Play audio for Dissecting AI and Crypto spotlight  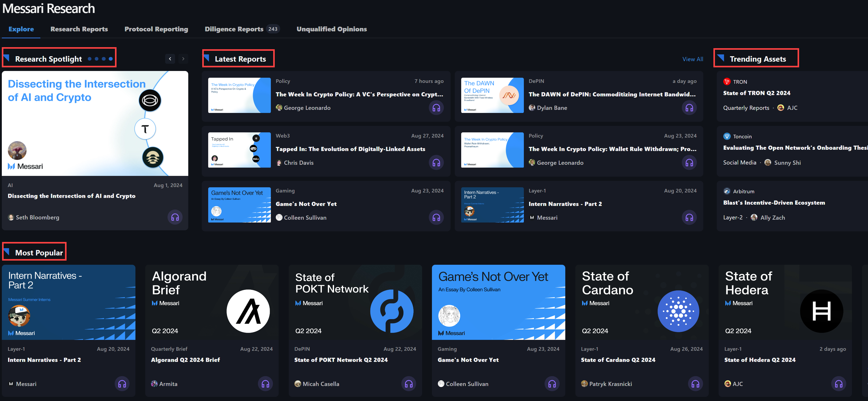point(175,217)
